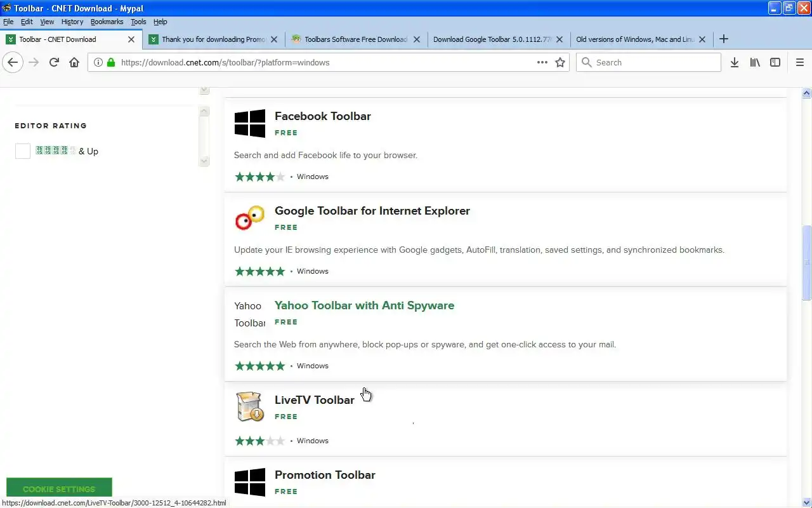This screenshot has height=508, width=812.
Task: Click the green padlock security icon
Action: pyautogui.click(x=111, y=62)
